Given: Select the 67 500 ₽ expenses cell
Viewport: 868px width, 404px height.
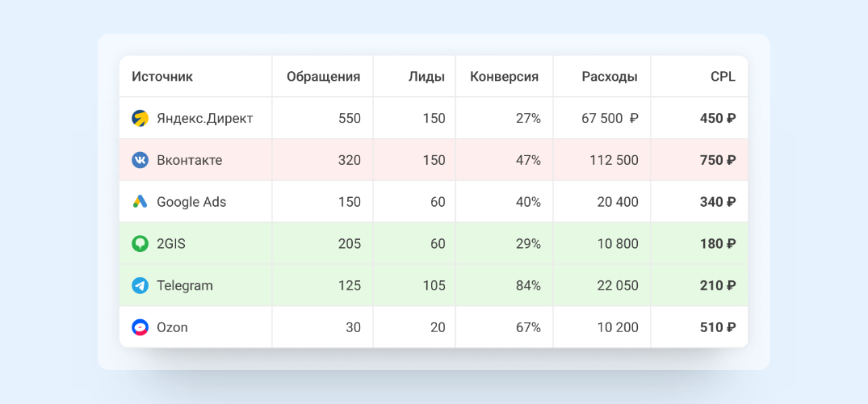Looking at the screenshot, I should [x=610, y=118].
